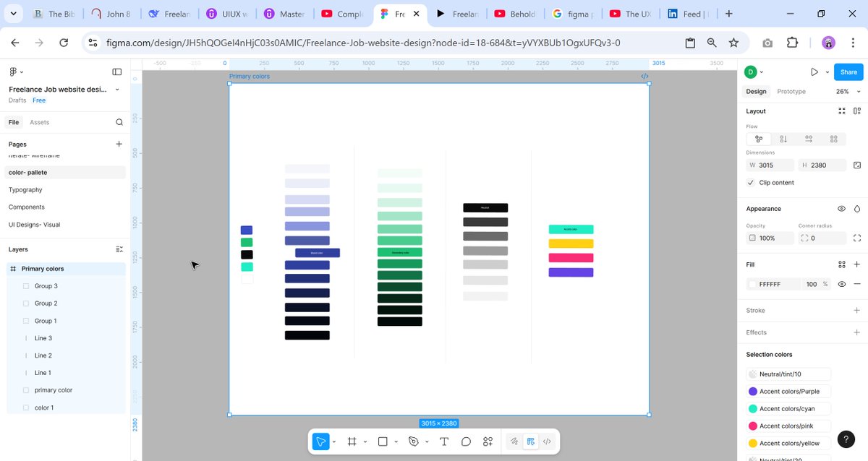Open the zoom percentage dropdown
The image size is (868, 461).
[x=846, y=92]
